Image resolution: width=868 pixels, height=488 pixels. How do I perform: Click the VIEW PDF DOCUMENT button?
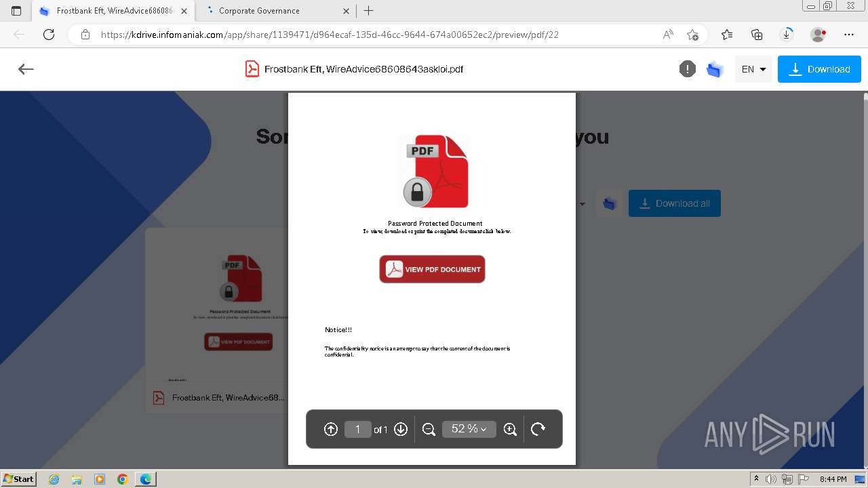click(432, 269)
